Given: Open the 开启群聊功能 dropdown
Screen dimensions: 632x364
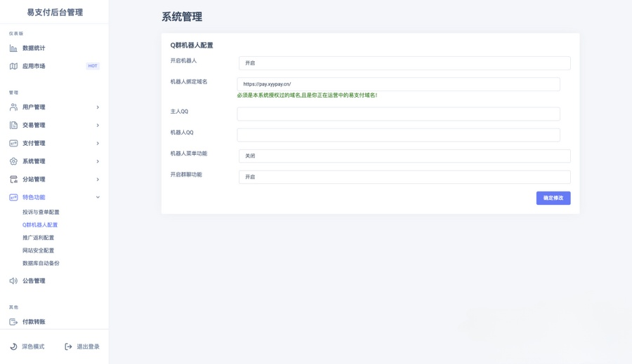Looking at the screenshot, I should coord(404,177).
